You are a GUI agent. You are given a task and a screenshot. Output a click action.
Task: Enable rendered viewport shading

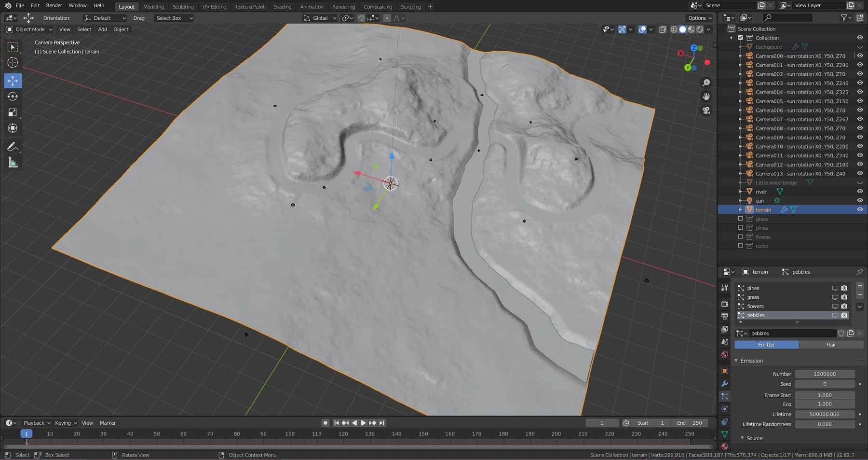pos(700,29)
